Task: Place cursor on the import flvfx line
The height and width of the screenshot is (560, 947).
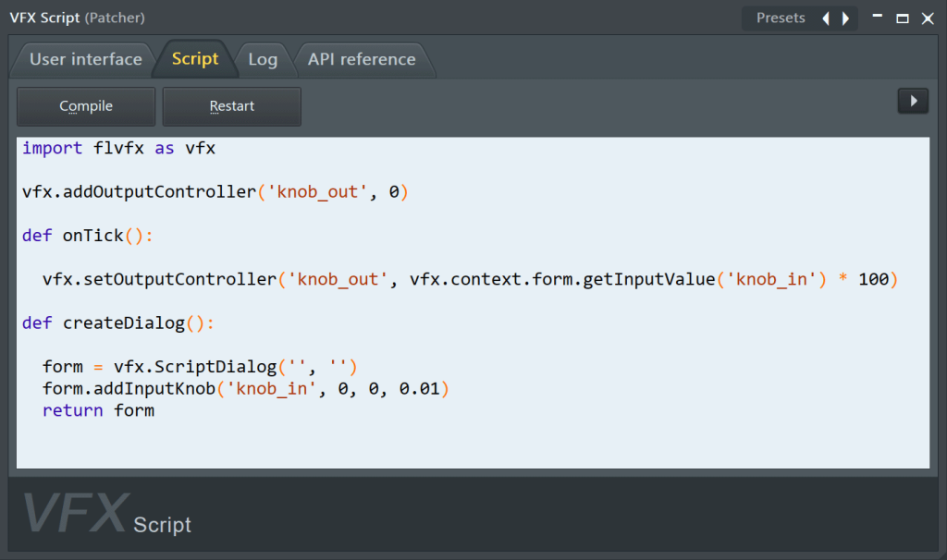Action: tap(118, 148)
